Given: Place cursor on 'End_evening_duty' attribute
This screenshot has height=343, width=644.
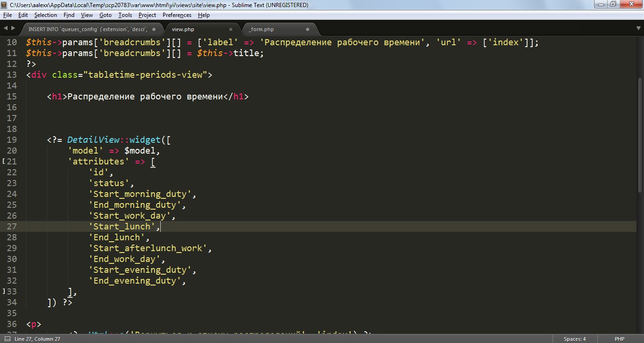Looking at the screenshot, I should click(x=134, y=281).
